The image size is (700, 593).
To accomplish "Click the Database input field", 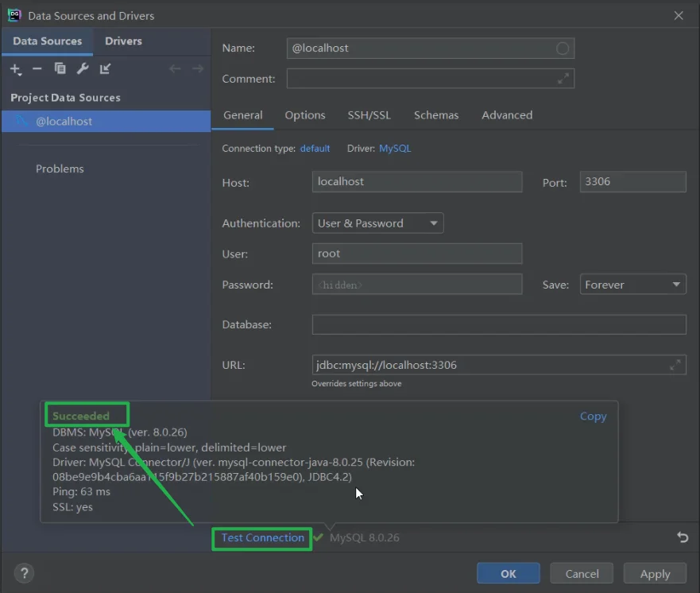I will point(499,324).
